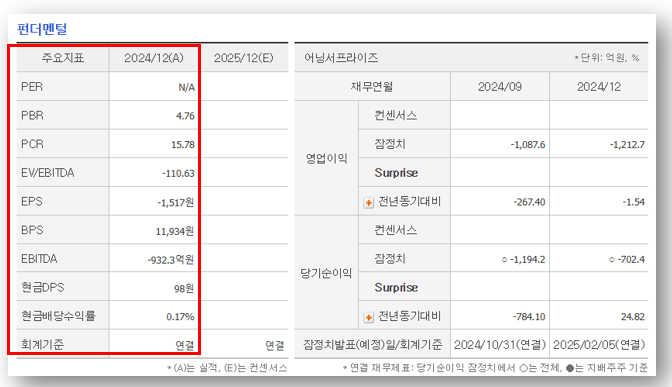Click the EBITDA row label
The image size is (672, 387).
[x=39, y=259]
